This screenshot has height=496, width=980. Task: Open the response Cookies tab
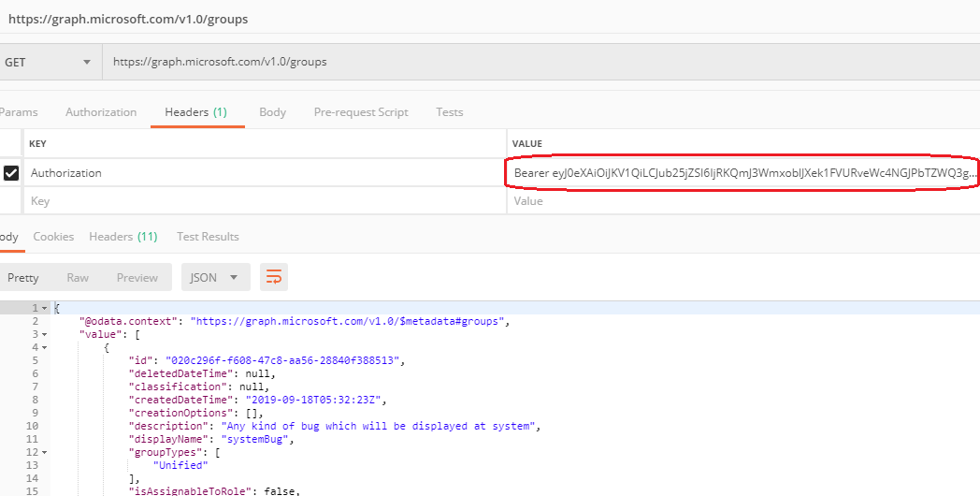[53, 237]
